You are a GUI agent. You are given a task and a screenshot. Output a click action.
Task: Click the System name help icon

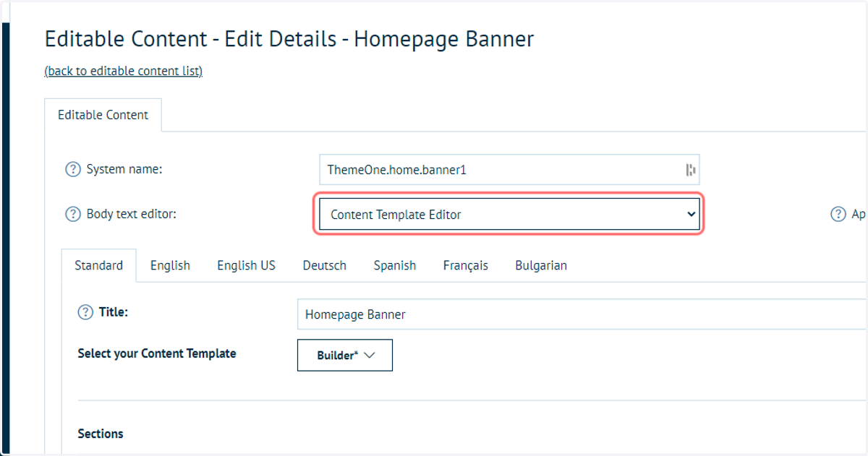(x=73, y=170)
